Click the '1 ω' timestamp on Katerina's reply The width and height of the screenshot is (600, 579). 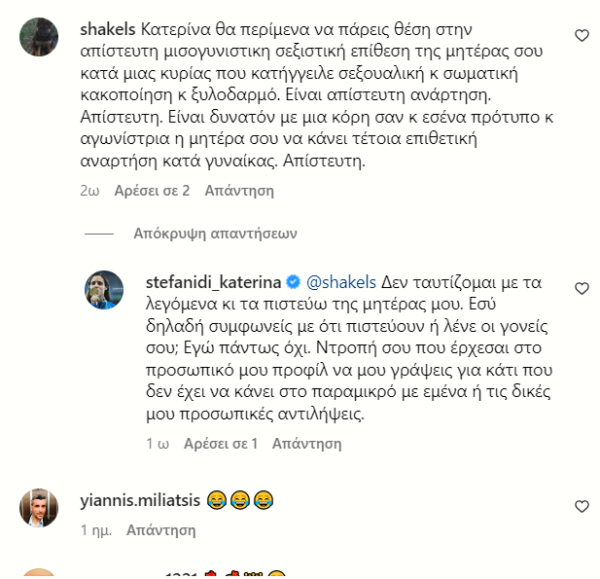(153, 441)
